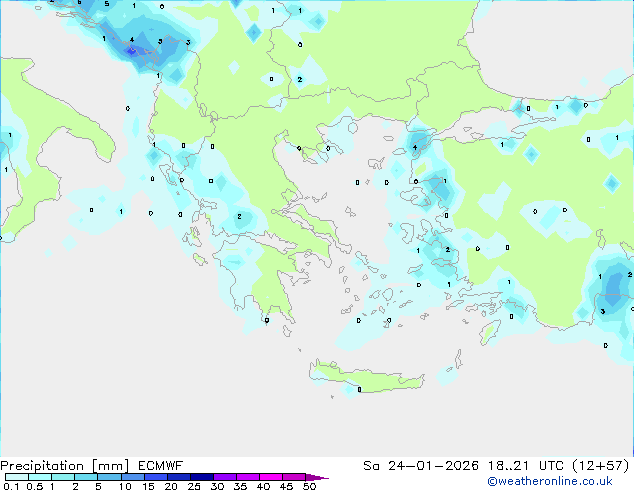
Task: Click the '[mm]' unit label
Action: (x=110, y=466)
